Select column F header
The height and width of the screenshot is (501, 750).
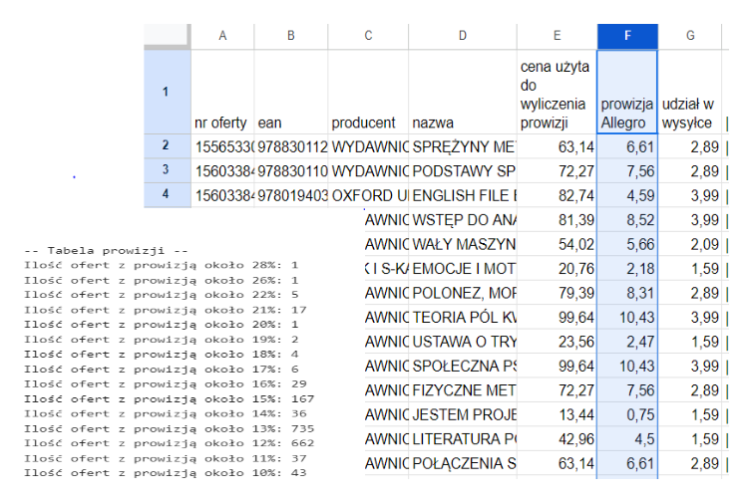[627, 36]
